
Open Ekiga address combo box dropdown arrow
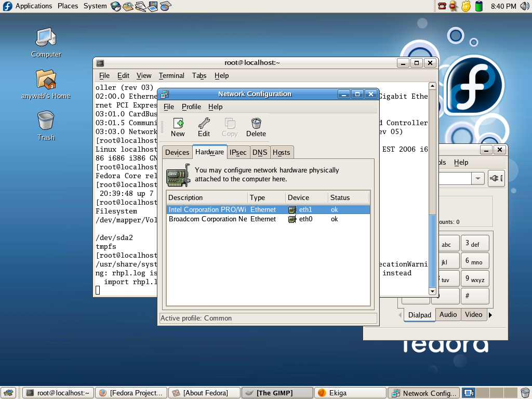478,179
